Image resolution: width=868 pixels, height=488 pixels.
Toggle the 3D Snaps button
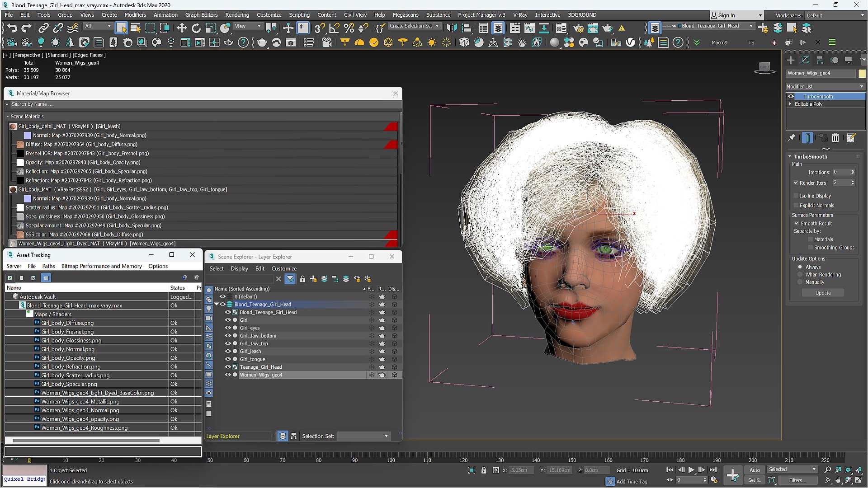[319, 28]
